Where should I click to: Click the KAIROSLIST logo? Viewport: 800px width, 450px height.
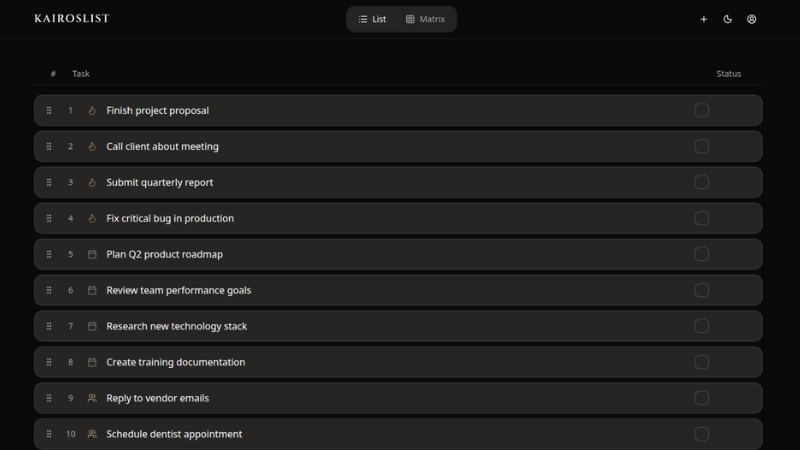click(x=72, y=19)
